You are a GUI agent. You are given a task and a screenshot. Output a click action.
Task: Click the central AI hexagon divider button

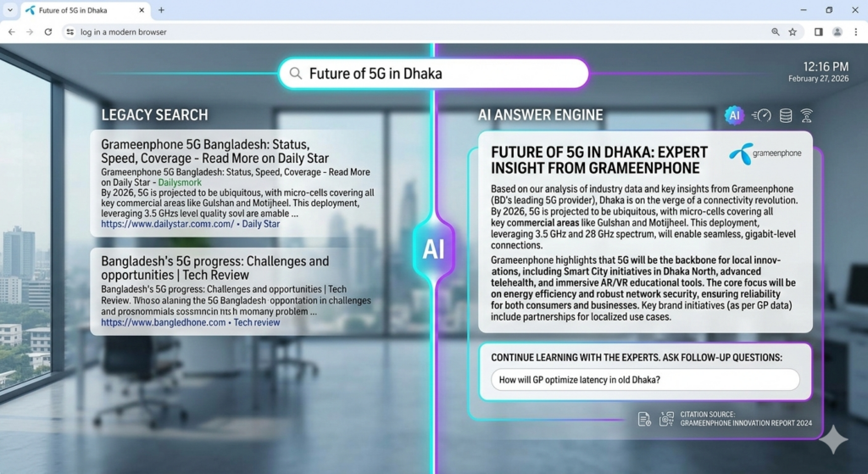[433, 249]
